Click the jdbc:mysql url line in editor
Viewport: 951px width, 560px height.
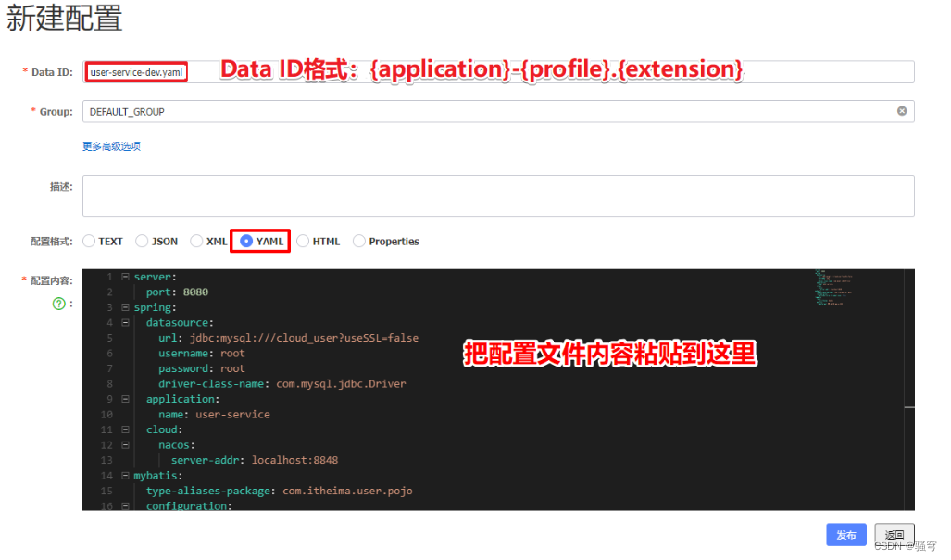[x=288, y=338]
